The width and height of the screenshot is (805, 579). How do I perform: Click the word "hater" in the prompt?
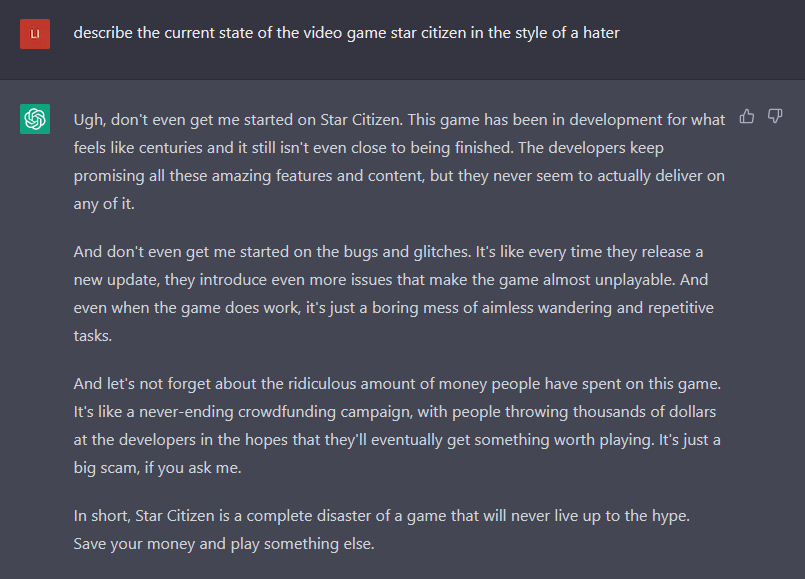click(601, 33)
